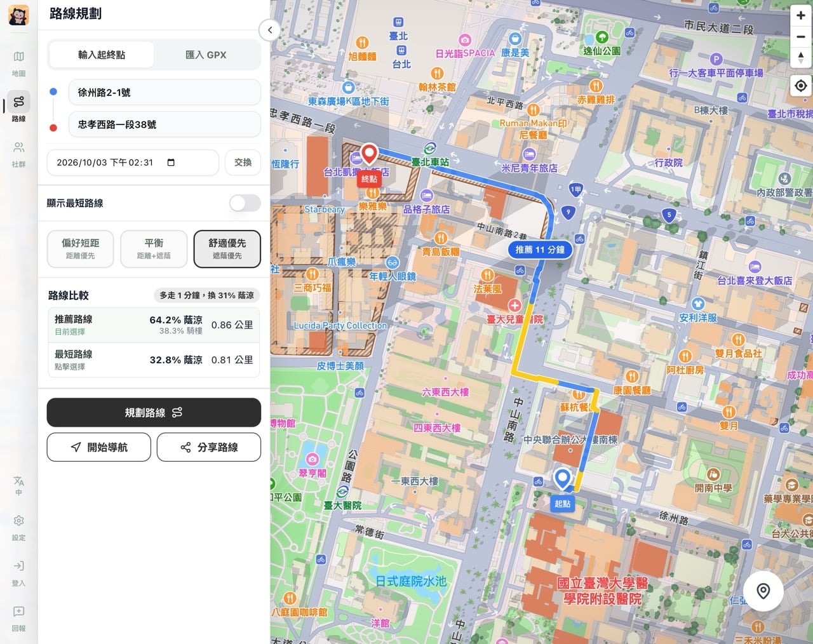Click the 臺北車站 station label on map

[430, 162]
